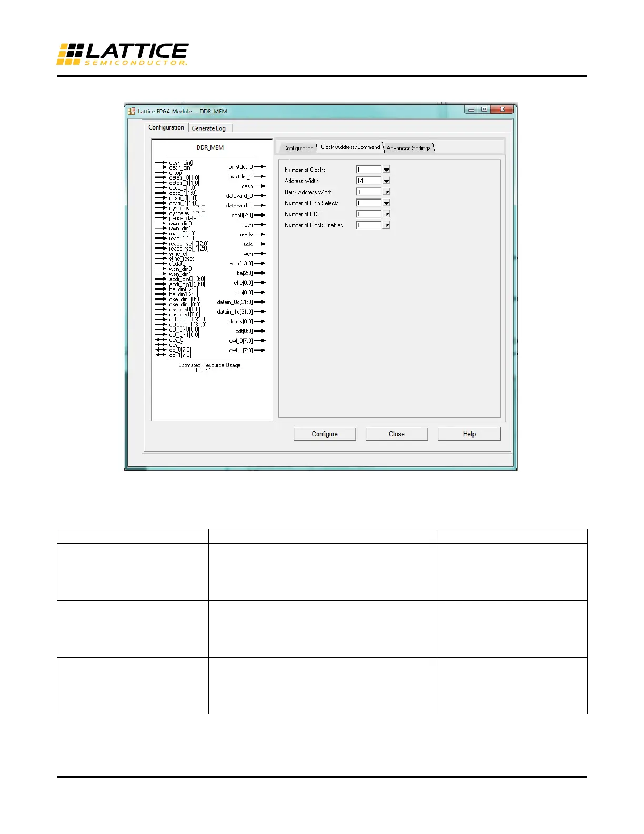Image resolution: width=644 pixels, height=834 pixels.
Task: Click the Number of Clocks value field
Action: 369,170
